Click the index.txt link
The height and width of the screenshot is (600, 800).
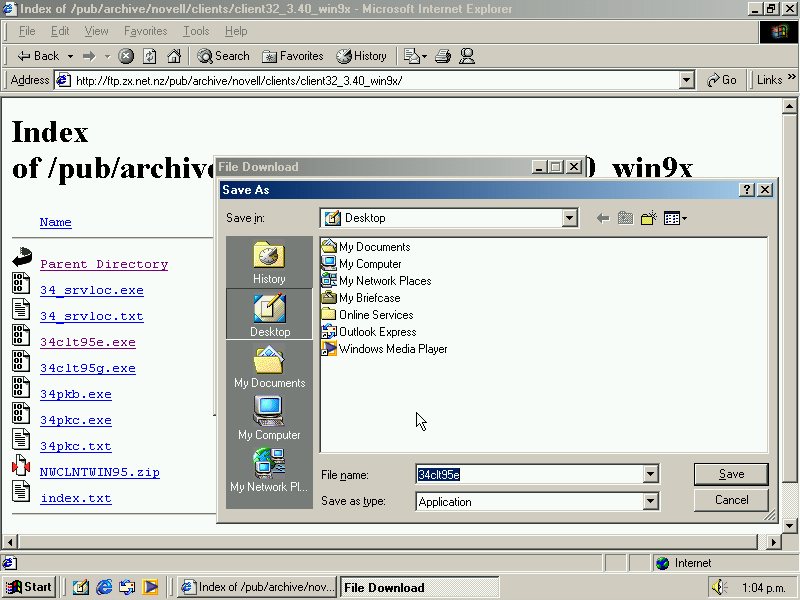tap(76, 498)
